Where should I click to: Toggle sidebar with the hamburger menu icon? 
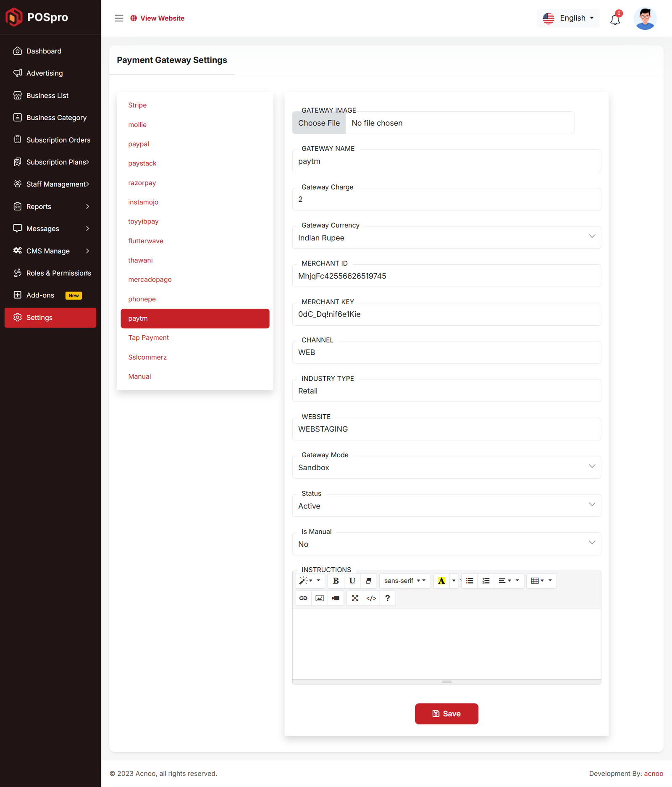119,18
